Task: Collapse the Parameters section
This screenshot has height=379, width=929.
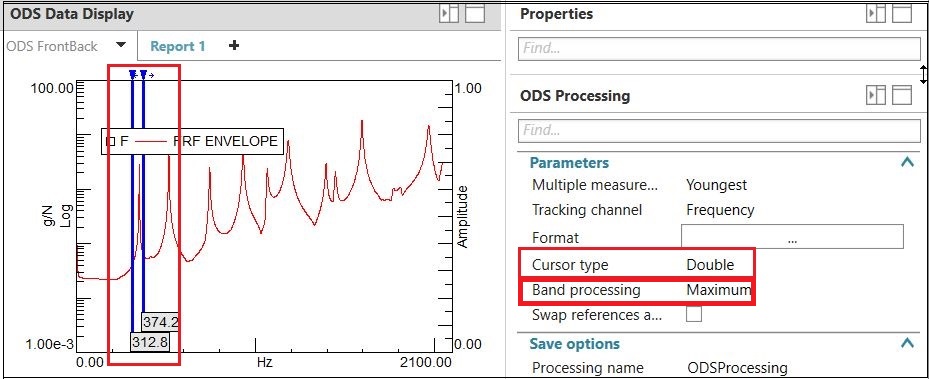Action: [x=907, y=162]
